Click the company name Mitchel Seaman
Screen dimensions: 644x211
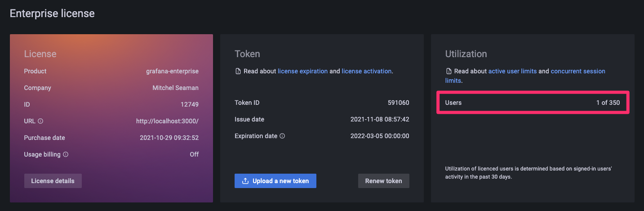click(x=175, y=88)
